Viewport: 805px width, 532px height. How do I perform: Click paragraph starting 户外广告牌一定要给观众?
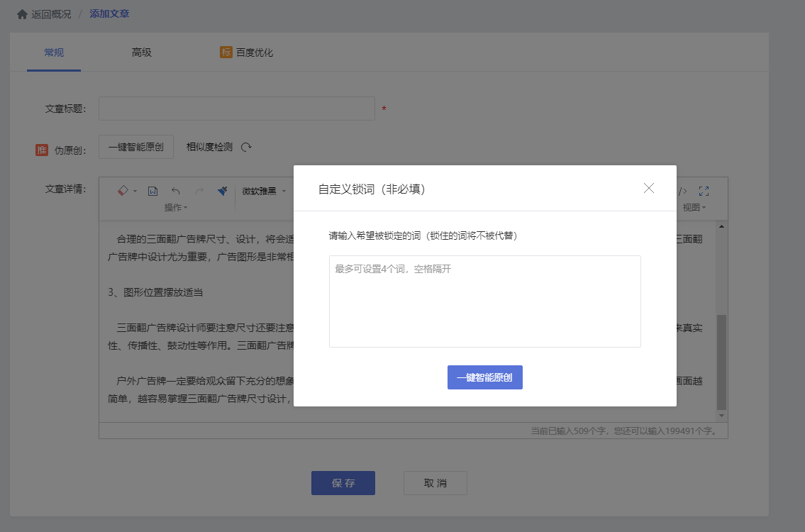tap(201, 389)
